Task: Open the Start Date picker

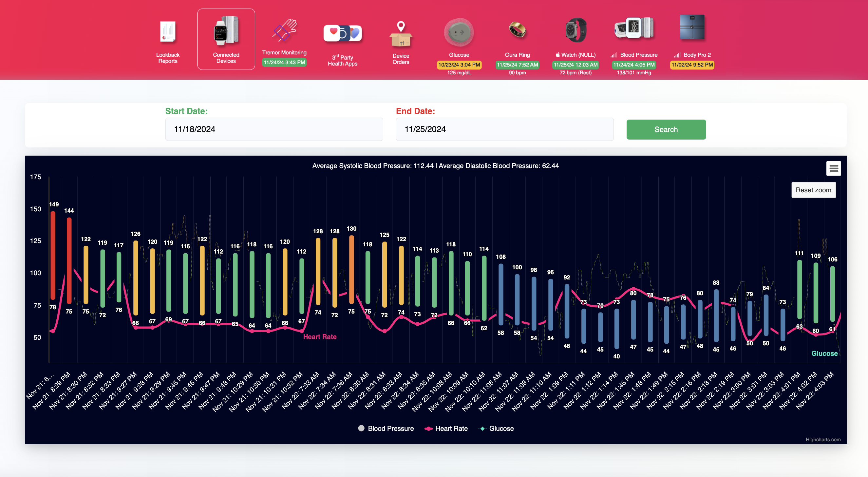Action: point(274,129)
